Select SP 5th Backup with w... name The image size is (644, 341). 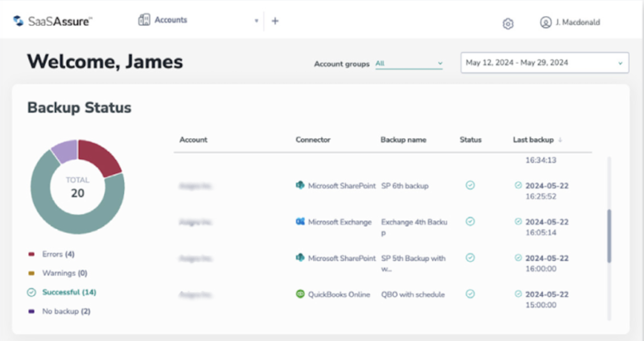[413, 263]
